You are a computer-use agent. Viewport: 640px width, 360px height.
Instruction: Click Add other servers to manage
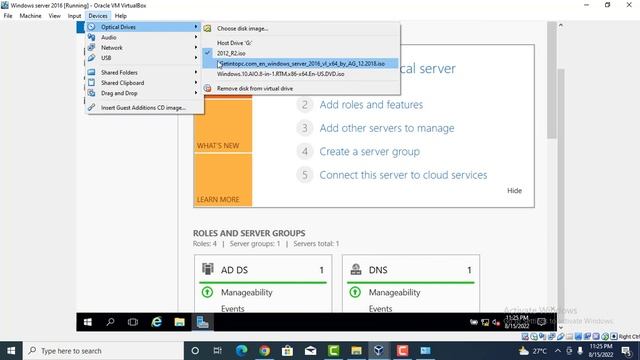tap(387, 128)
